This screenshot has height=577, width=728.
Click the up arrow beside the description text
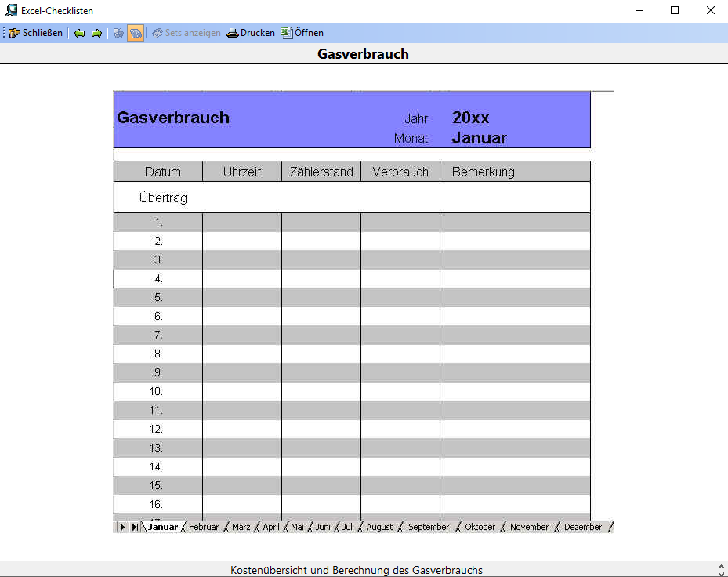click(x=721, y=566)
